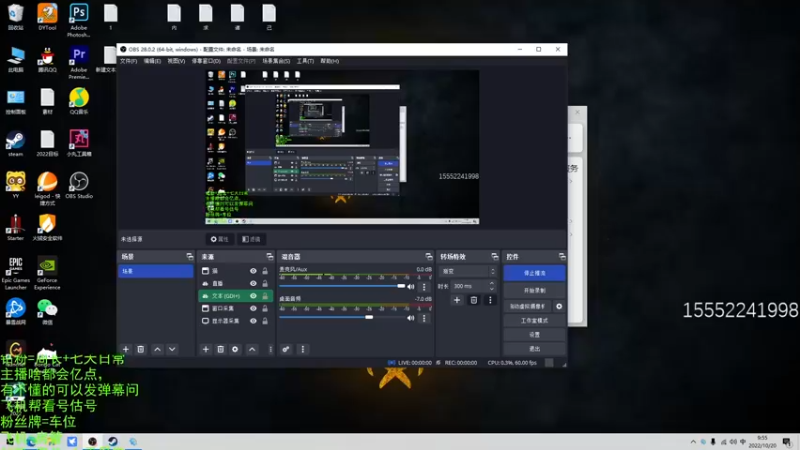Viewport: 800px width, 450px height.
Task: Hide the 文本 (GDI+) source via eye icon
Action: (x=253, y=296)
